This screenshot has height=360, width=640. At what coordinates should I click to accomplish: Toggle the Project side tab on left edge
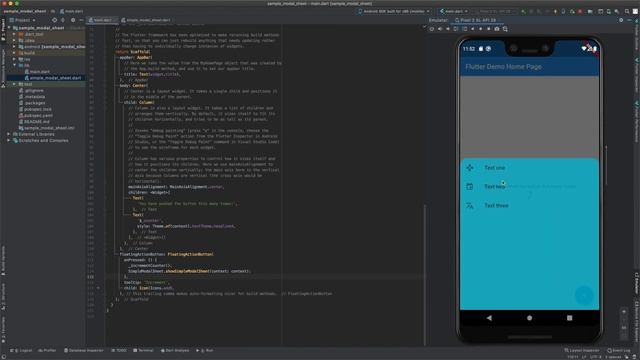(3, 31)
